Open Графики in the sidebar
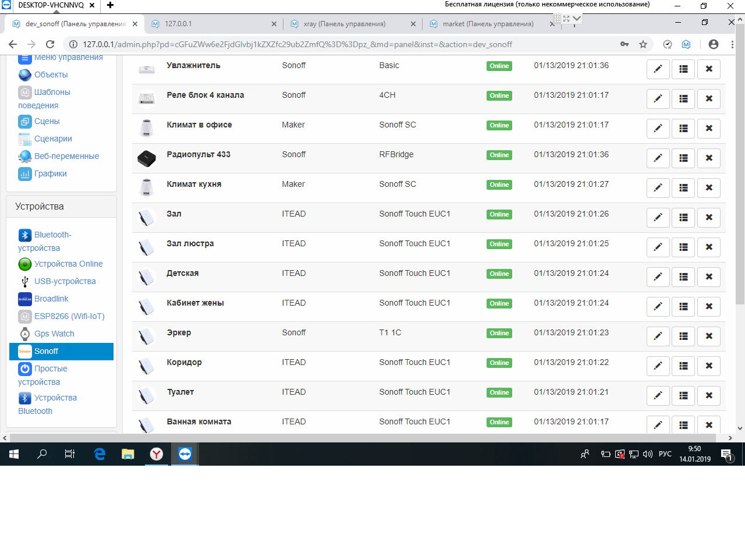Viewport: 745px width, 560px height. point(50,173)
